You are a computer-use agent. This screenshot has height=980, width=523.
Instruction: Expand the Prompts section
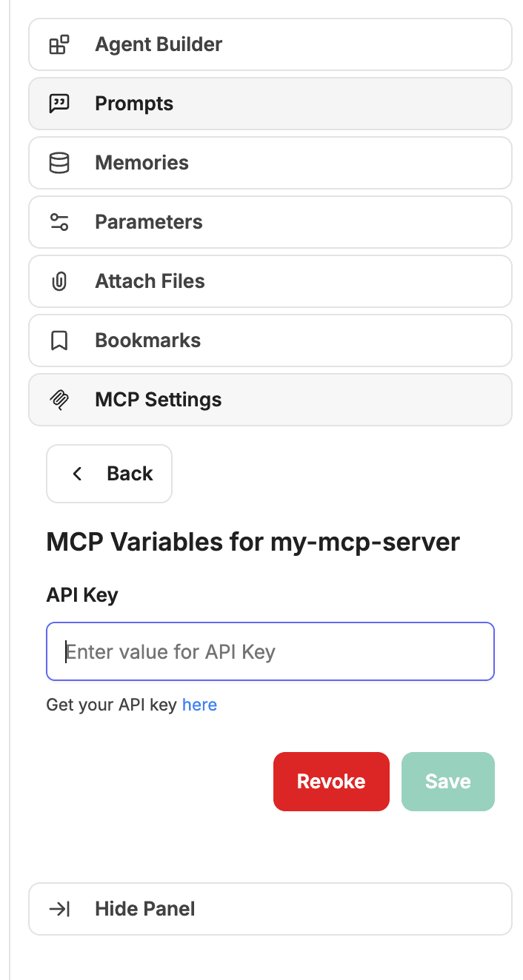270,104
